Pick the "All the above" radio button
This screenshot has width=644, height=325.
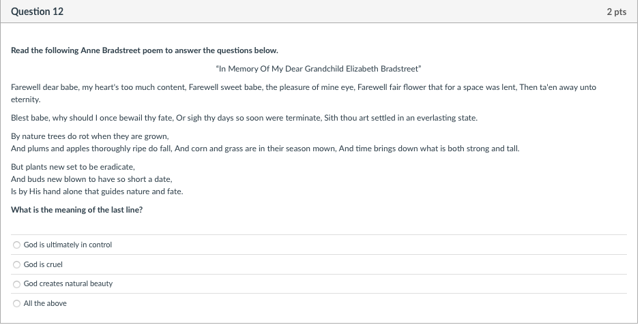tap(16, 304)
